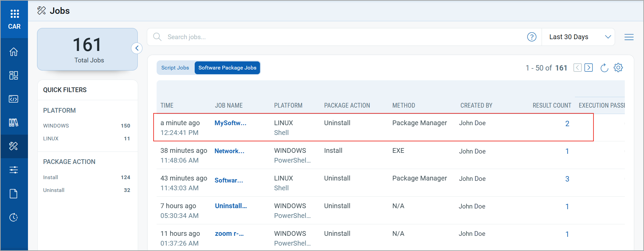Open the library books icon in sidebar
Screen dimensions: 644x251
[13, 122]
